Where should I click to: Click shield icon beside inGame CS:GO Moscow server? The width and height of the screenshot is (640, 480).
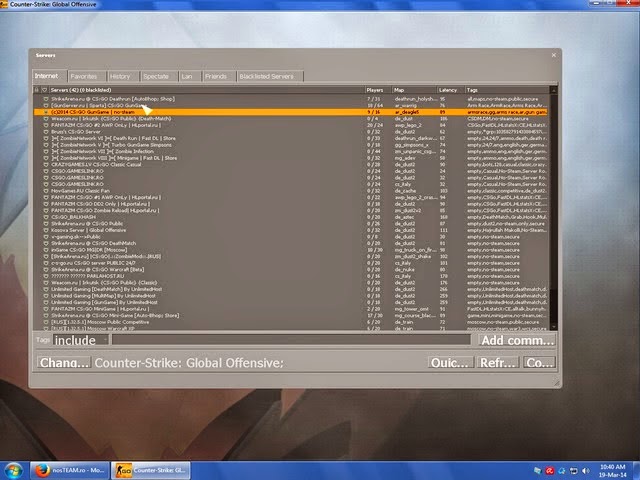tap(46, 250)
